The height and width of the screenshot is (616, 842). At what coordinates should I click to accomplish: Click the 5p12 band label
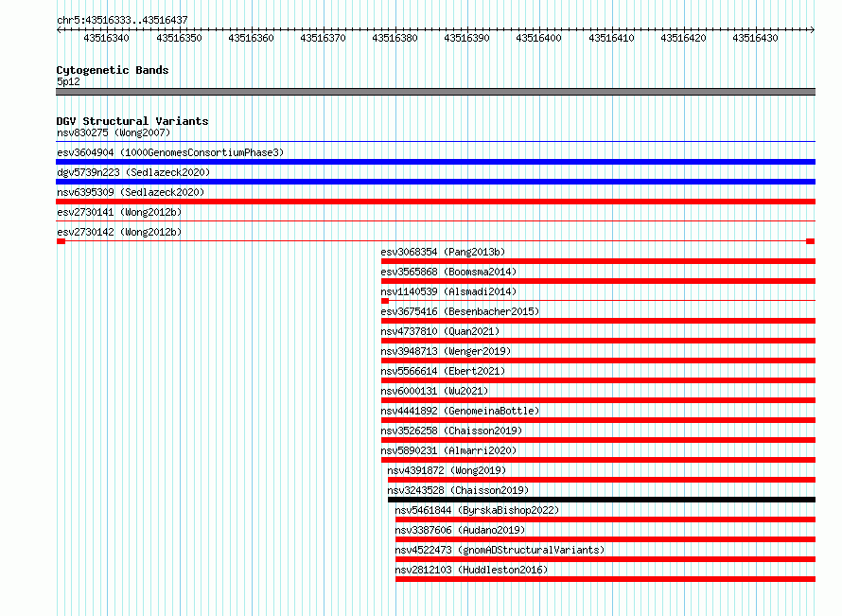(x=68, y=81)
